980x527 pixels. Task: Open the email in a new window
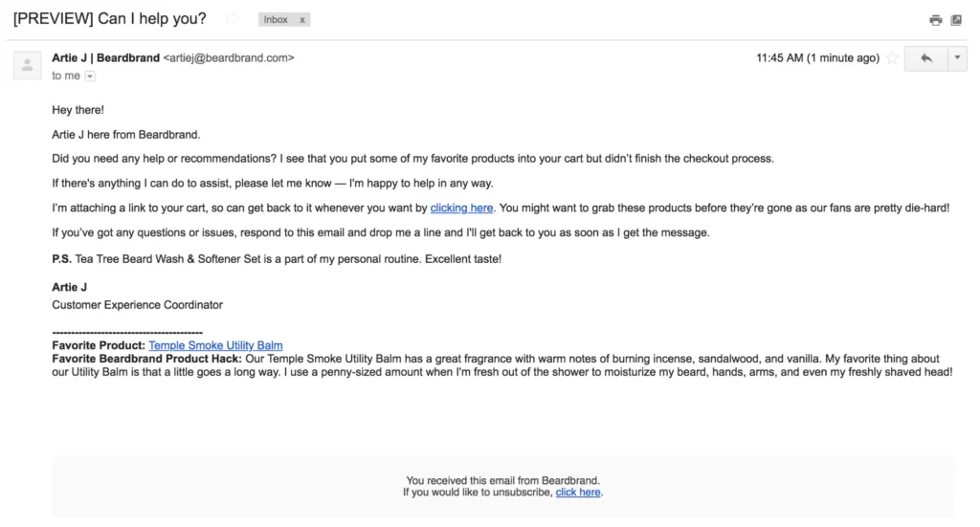956,20
